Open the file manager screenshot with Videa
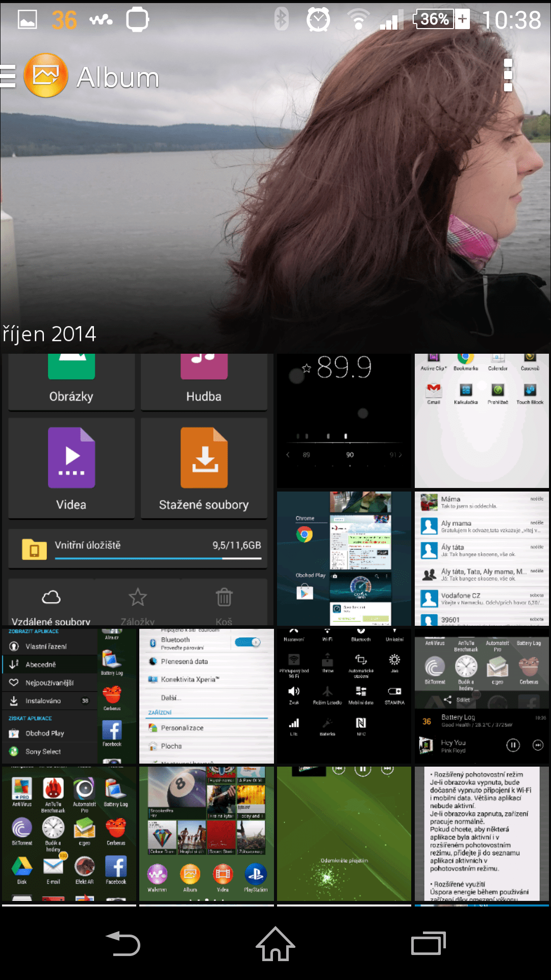Screen dimensions: 551x980 click(x=138, y=490)
